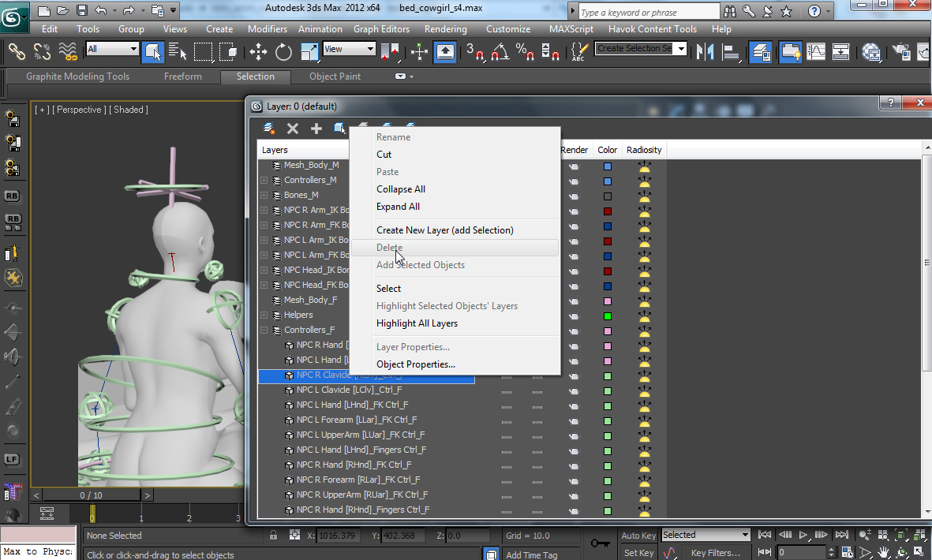
Task: Delete highlighted layer with the X icon
Action: [x=293, y=127]
